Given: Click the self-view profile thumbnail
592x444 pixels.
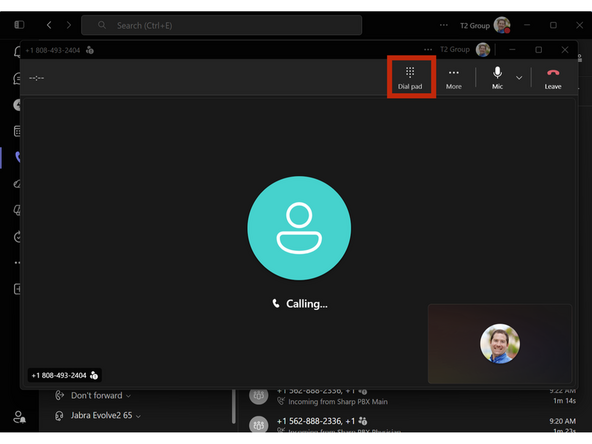Looking at the screenshot, I should [500, 343].
